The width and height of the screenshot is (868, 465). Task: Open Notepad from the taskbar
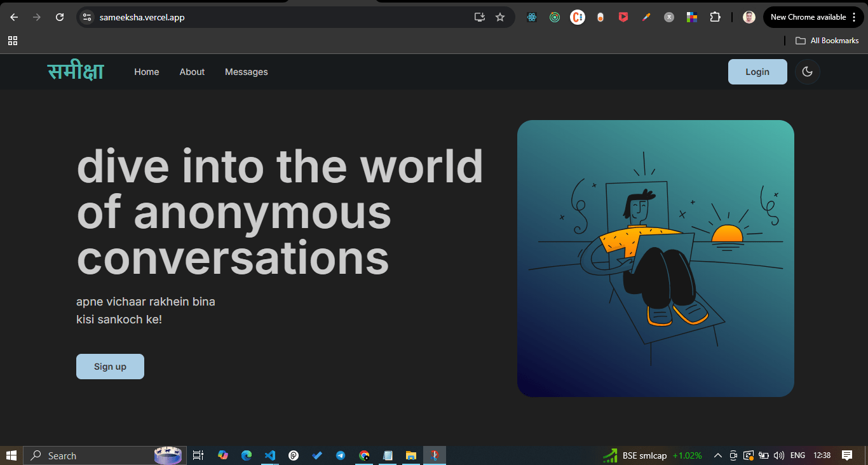pyautogui.click(x=388, y=455)
